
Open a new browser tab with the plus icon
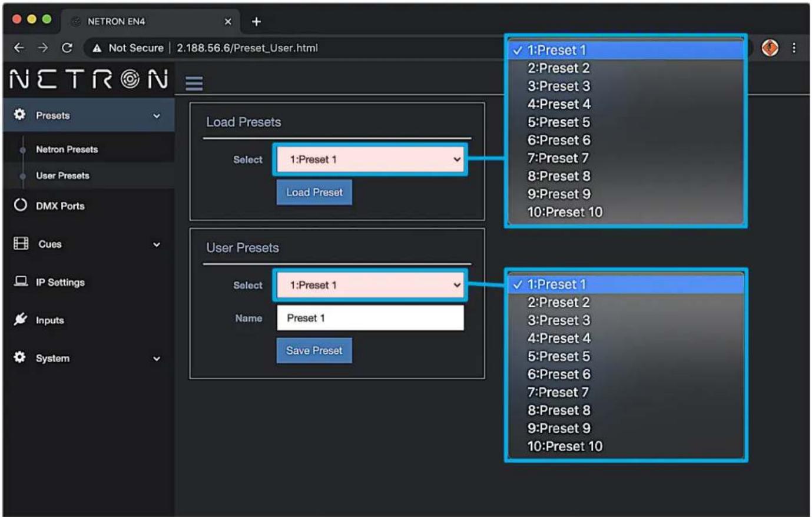(x=256, y=22)
